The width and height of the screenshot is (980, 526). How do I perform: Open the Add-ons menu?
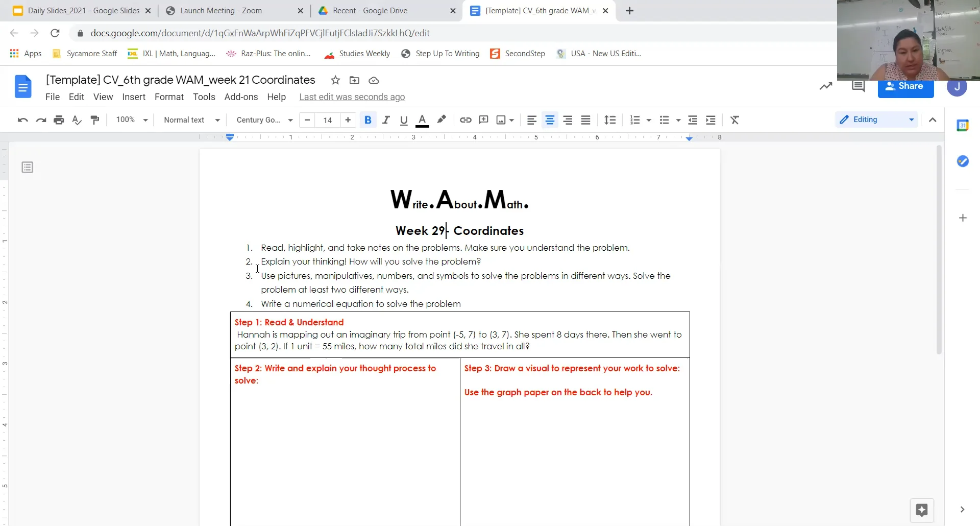click(x=241, y=97)
